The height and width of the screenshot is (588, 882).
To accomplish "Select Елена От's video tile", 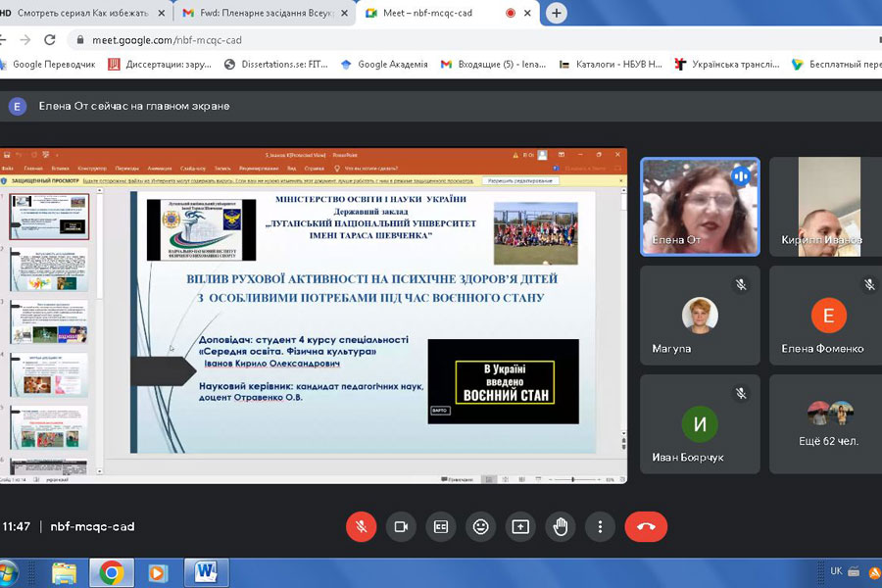I will [699, 206].
